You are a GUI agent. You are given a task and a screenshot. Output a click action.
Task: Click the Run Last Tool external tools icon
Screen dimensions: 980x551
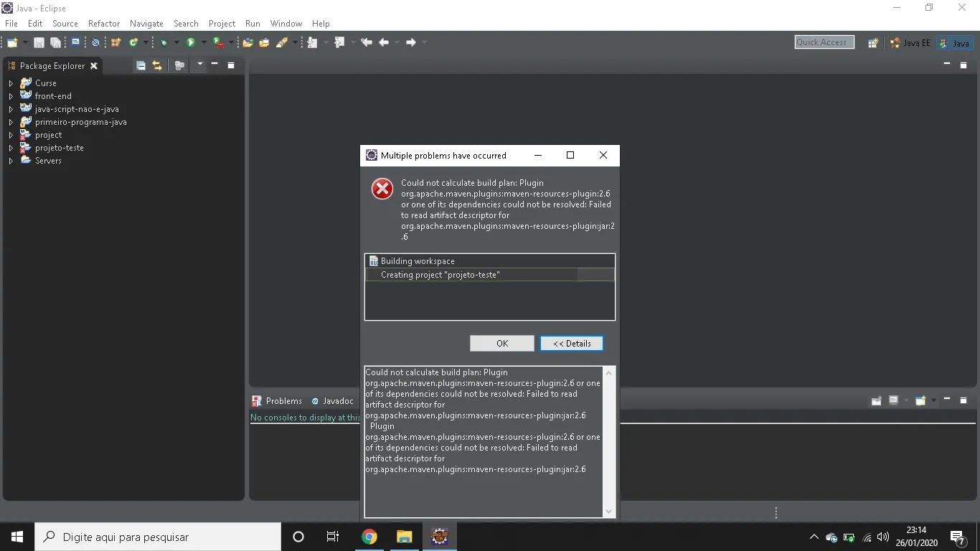pyautogui.click(x=218, y=43)
